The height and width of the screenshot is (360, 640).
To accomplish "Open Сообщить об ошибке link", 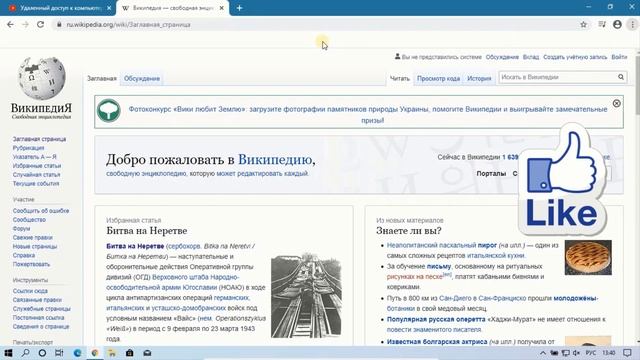I will (x=41, y=211).
